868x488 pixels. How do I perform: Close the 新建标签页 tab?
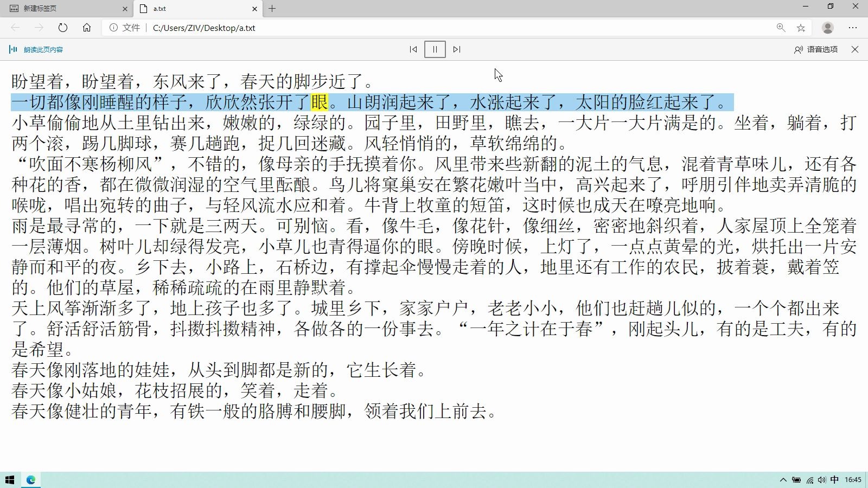point(125,9)
